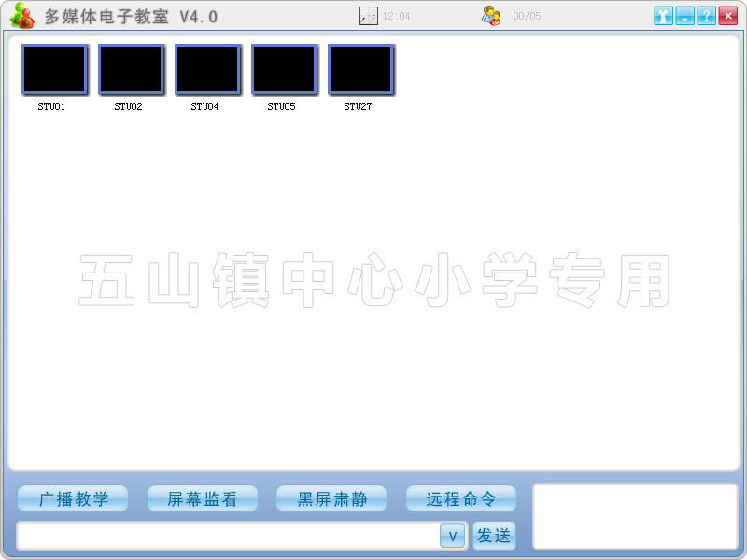Select student screen STU27
747x560 pixels.
click(360, 70)
